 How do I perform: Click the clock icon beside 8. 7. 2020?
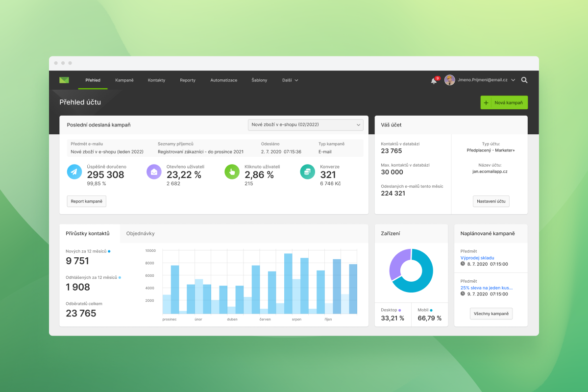[463, 264]
